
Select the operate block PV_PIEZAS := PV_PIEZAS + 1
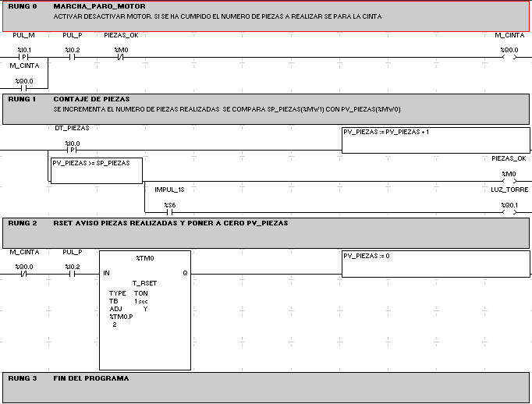[x=435, y=140]
